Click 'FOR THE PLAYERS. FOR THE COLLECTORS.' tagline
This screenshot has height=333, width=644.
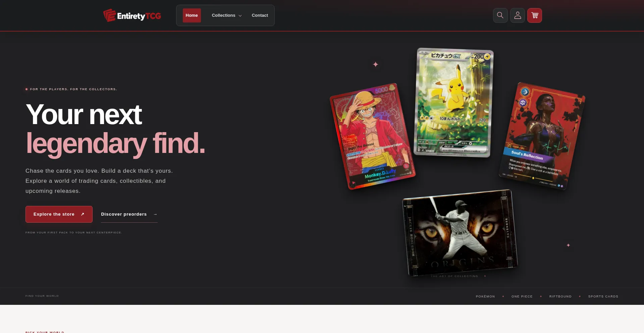[x=73, y=89]
